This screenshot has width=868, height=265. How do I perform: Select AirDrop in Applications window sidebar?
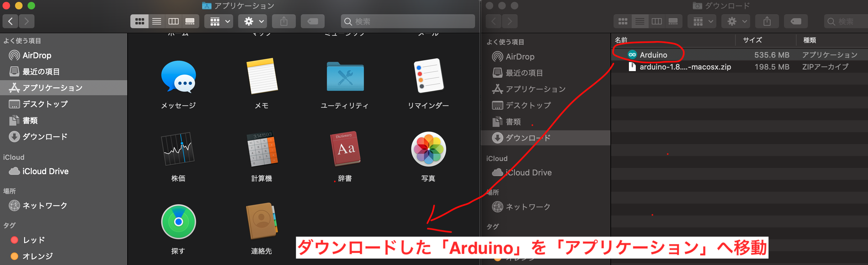tap(64, 55)
